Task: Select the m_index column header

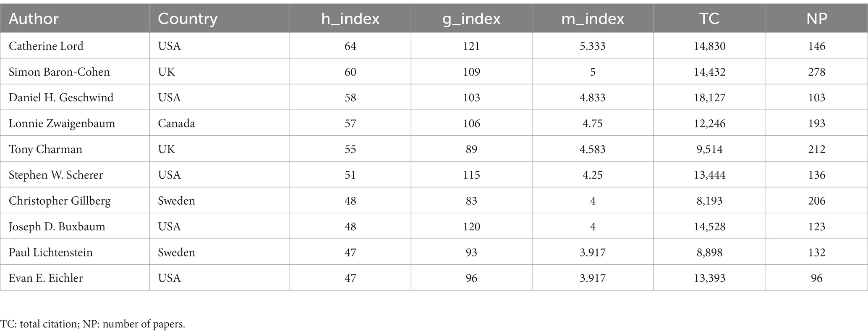Action: pyautogui.click(x=593, y=18)
